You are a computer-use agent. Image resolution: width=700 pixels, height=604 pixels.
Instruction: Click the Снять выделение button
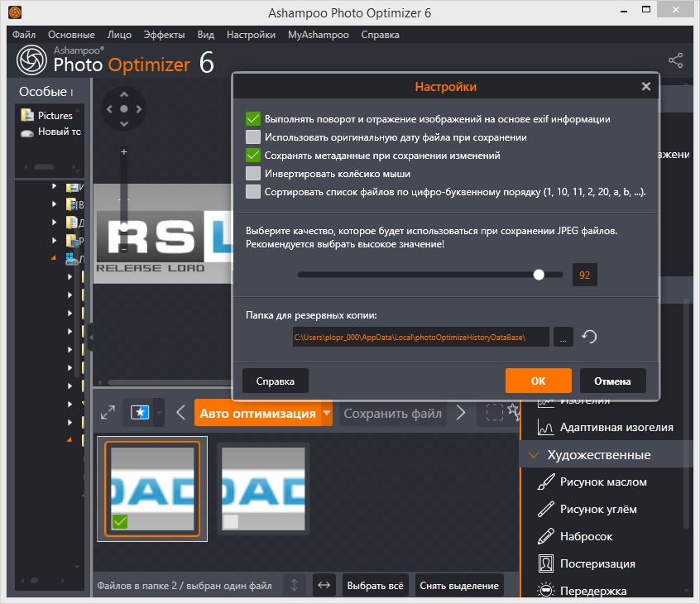[x=459, y=585]
